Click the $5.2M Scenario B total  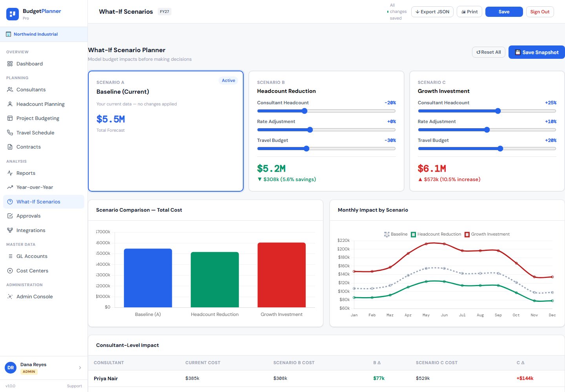(271, 169)
